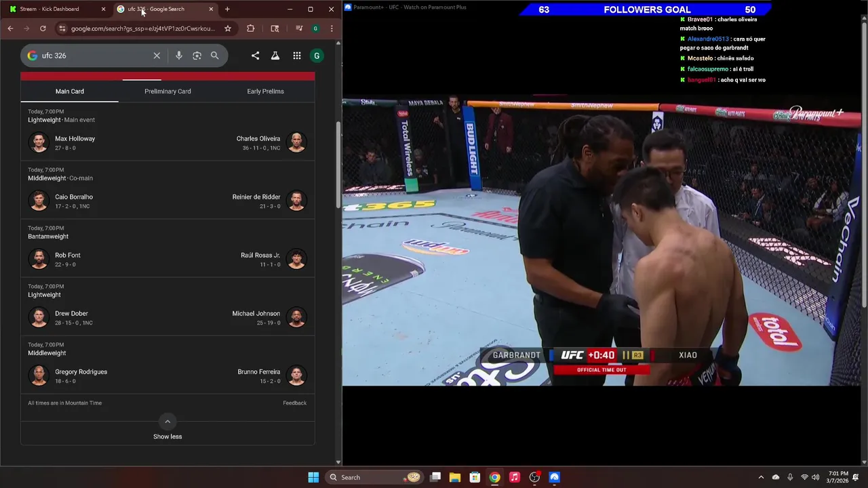The width and height of the screenshot is (868, 488).
Task: Open Chrome profile G avatar in toolbar
Action: (315, 28)
